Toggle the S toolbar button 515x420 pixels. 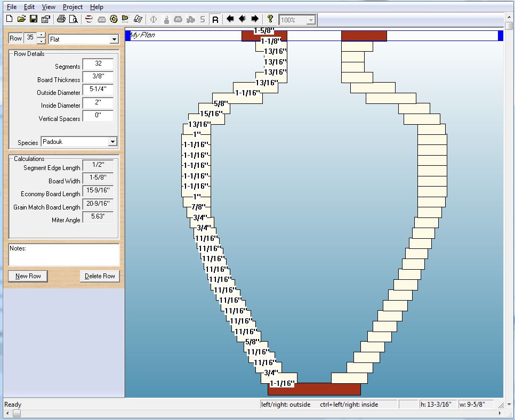coord(203,19)
